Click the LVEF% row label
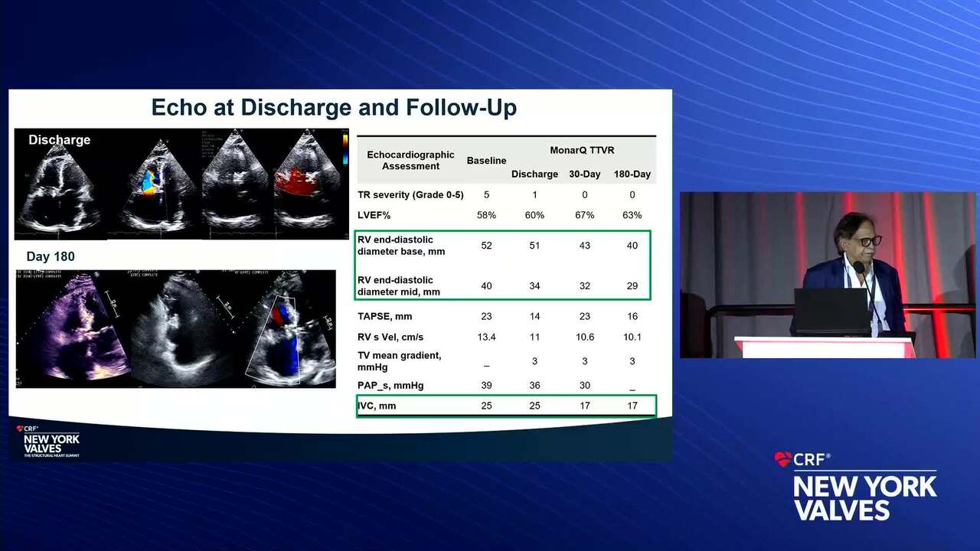This screenshot has height=551, width=980. point(374,216)
